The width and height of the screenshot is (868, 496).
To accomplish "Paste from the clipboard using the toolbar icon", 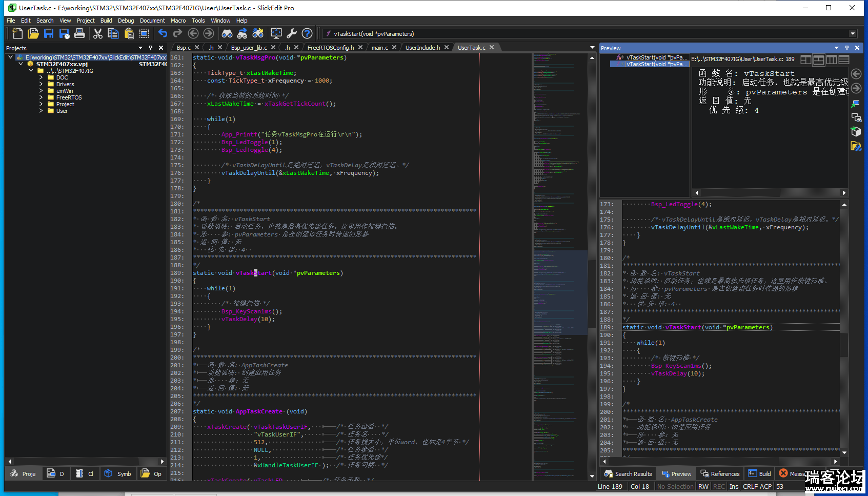I will pos(129,33).
